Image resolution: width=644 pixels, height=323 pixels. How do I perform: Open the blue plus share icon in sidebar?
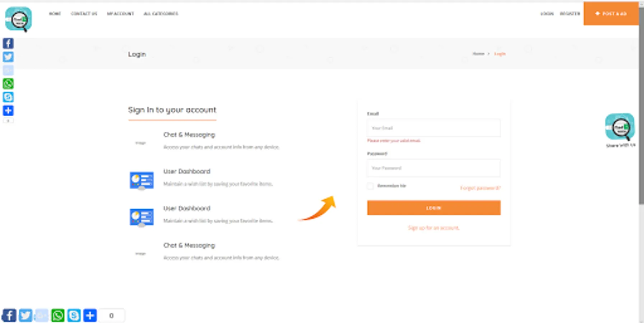8,111
